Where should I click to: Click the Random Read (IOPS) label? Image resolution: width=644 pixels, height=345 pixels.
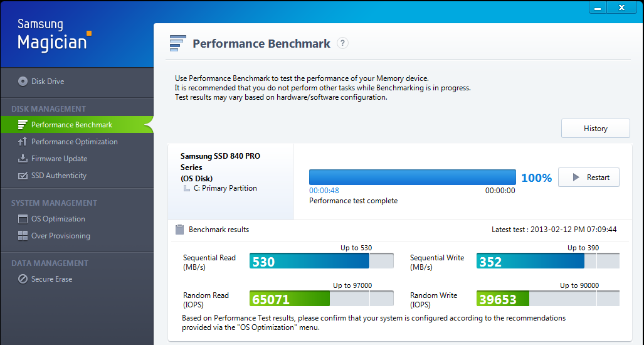click(x=206, y=300)
